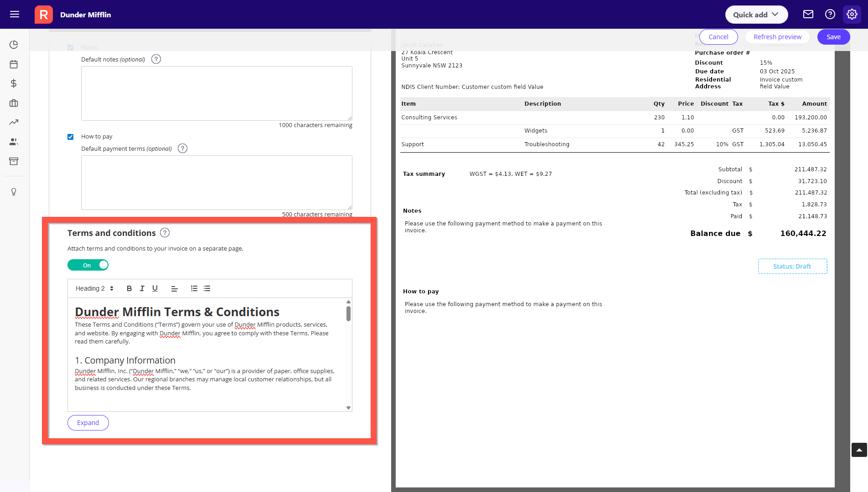Click the Cancel button
868x492 pixels.
(718, 37)
